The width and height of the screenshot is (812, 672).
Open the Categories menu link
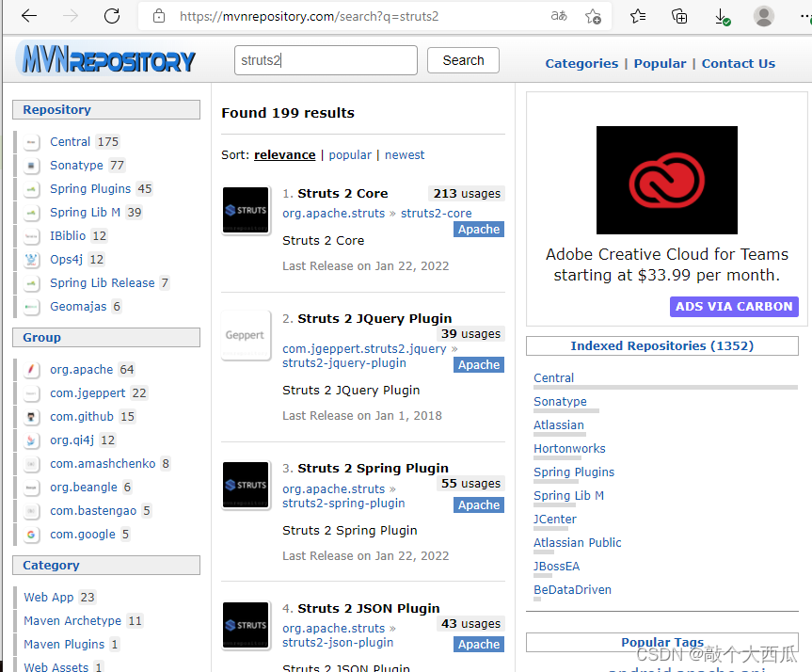[x=581, y=63]
